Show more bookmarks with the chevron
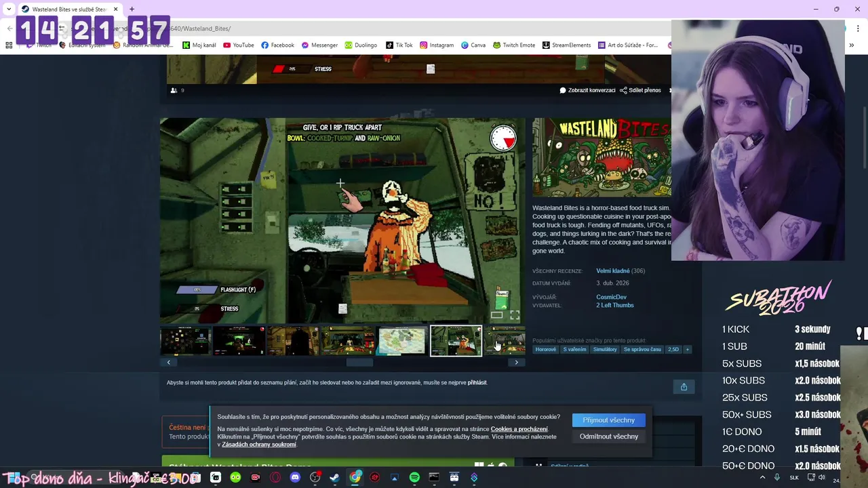Viewport: 868px width, 488px height. (852, 45)
